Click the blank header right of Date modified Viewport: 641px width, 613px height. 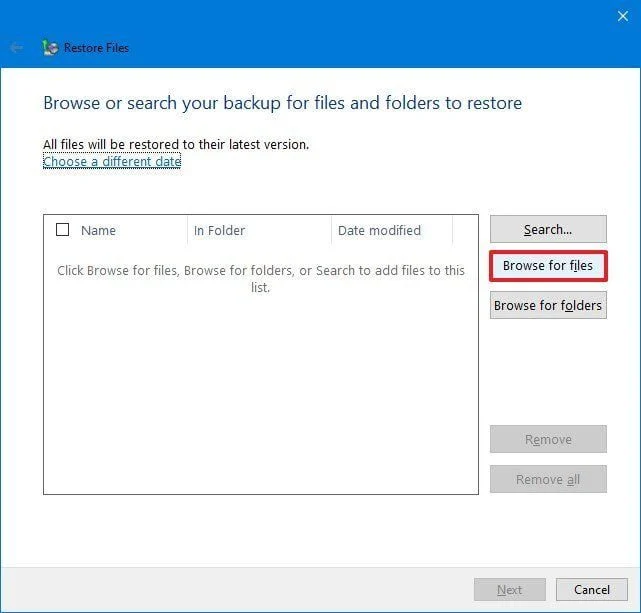465,230
